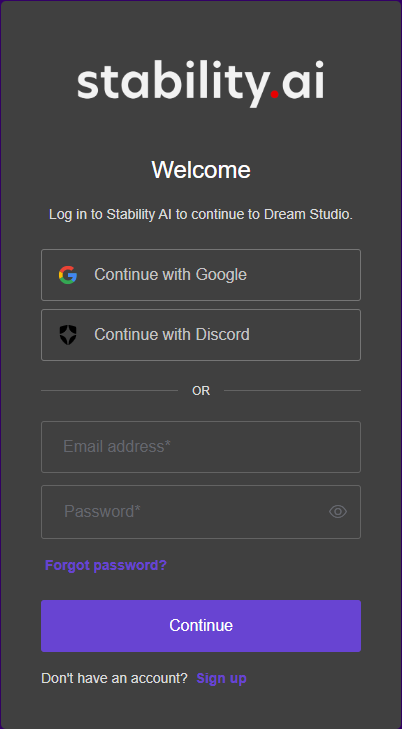
Task: Click the "Don't have an account?" text
Action: [x=114, y=678]
